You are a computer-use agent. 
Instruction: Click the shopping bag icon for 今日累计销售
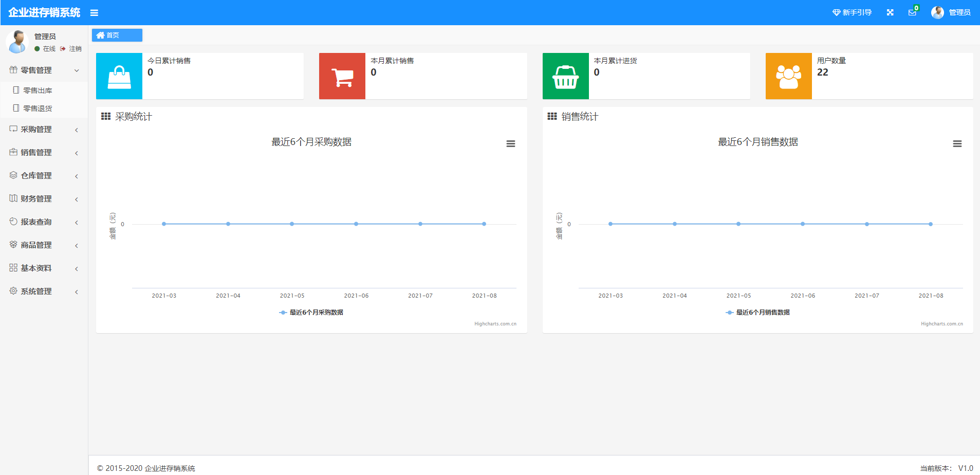[x=119, y=76]
